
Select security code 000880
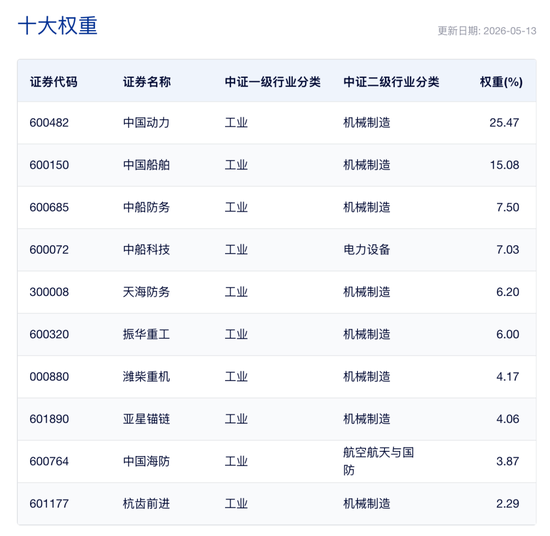[49, 377]
